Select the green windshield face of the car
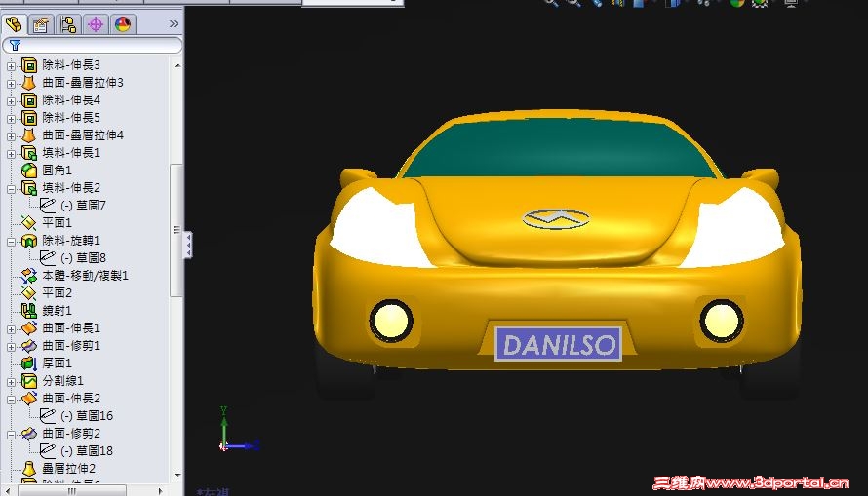The image size is (868, 496). 558,150
